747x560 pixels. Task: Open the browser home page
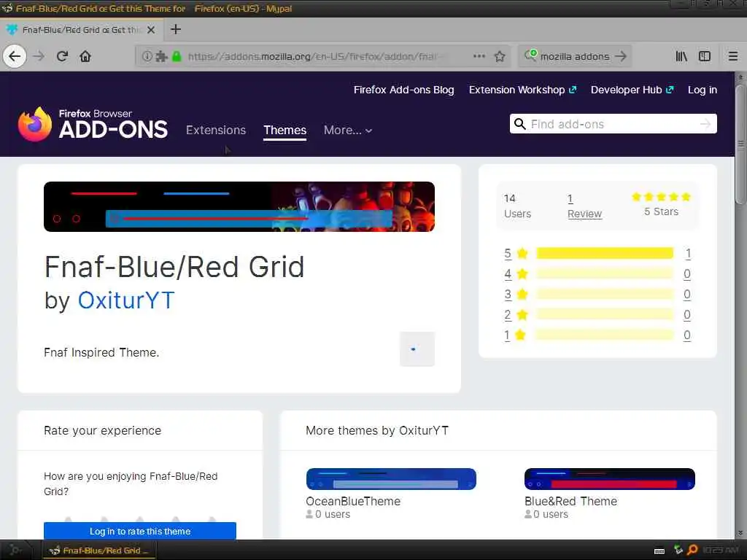tap(85, 56)
